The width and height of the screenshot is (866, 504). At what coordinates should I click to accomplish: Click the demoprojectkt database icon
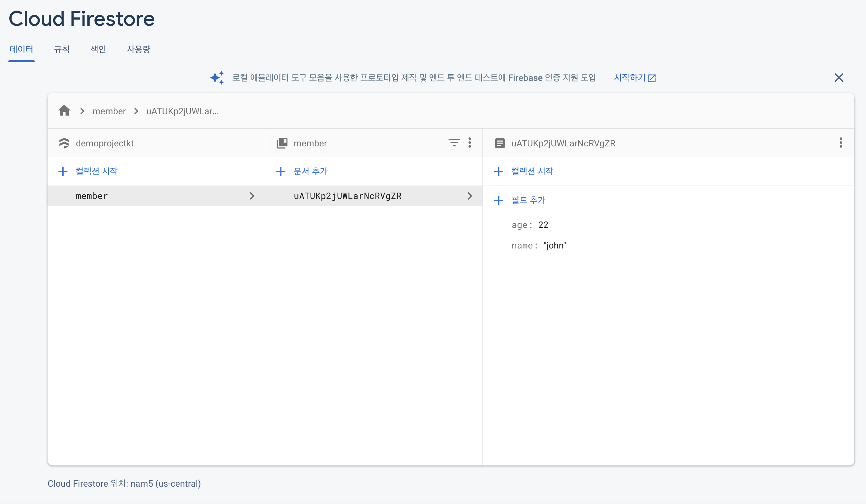coord(64,143)
